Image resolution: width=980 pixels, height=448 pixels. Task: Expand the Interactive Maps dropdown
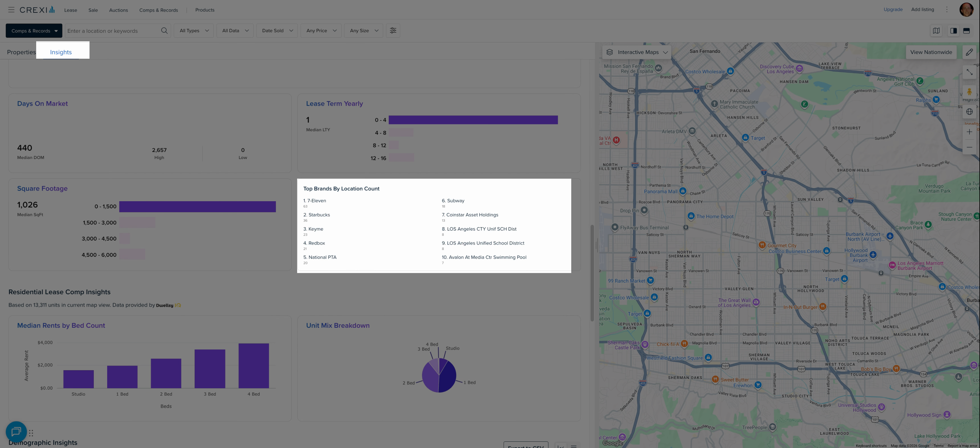(637, 52)
